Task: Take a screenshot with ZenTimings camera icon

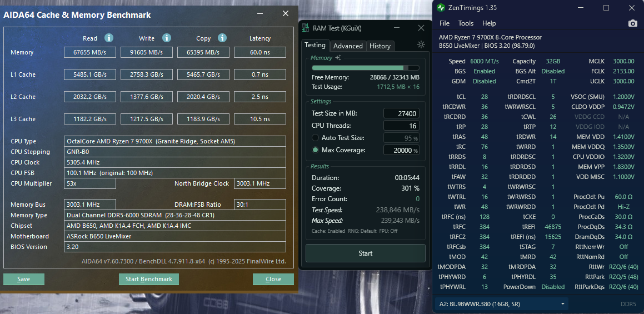Action: 633,23
